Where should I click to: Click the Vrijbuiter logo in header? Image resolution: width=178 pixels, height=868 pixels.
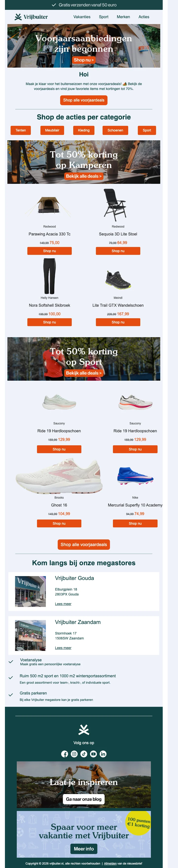[x=31, y=17]
